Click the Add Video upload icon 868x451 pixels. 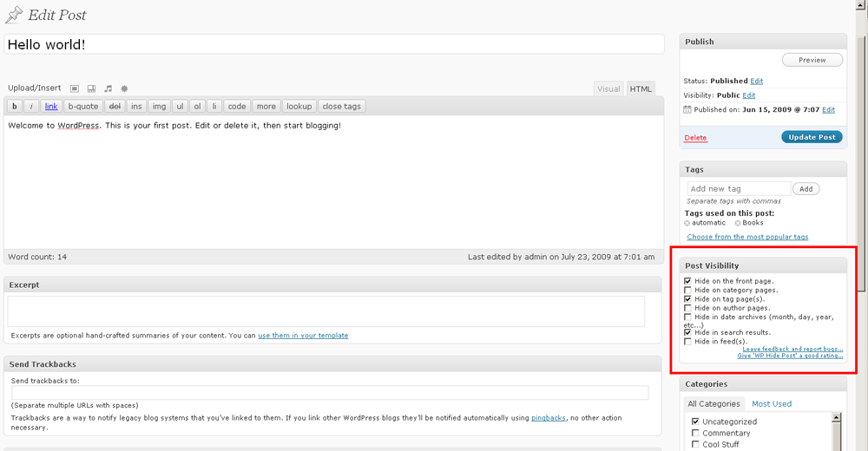[x=91, y=88]
